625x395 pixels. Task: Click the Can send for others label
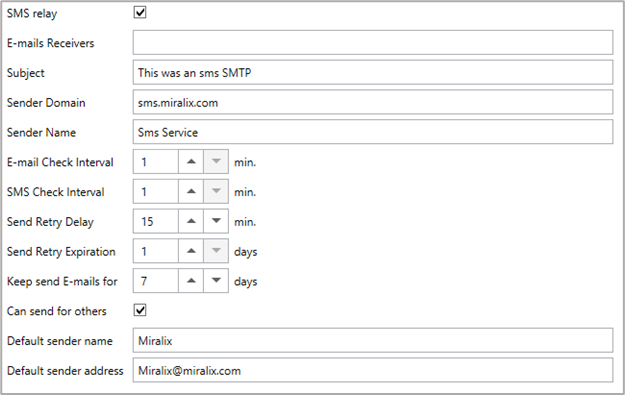(x=57, y=311)
